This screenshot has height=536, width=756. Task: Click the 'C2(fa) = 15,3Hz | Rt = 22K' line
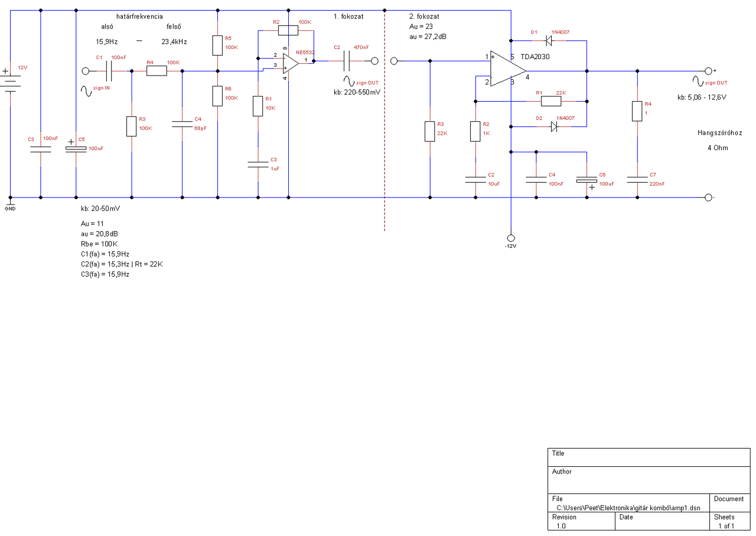122,264
